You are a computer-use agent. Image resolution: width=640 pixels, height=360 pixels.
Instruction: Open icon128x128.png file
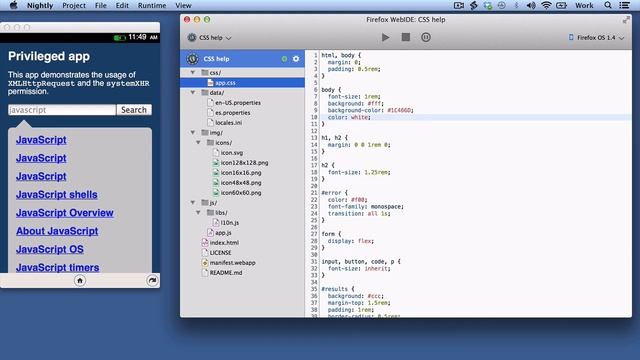coord(244,162)
